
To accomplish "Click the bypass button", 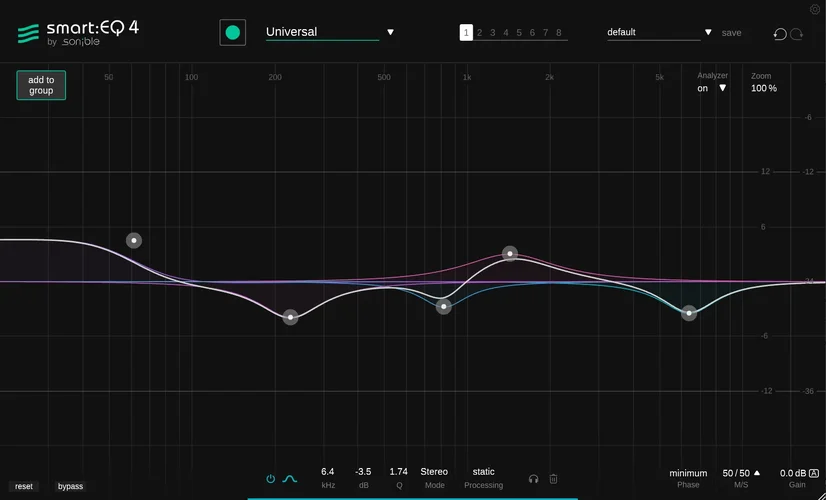I will 70,486.
